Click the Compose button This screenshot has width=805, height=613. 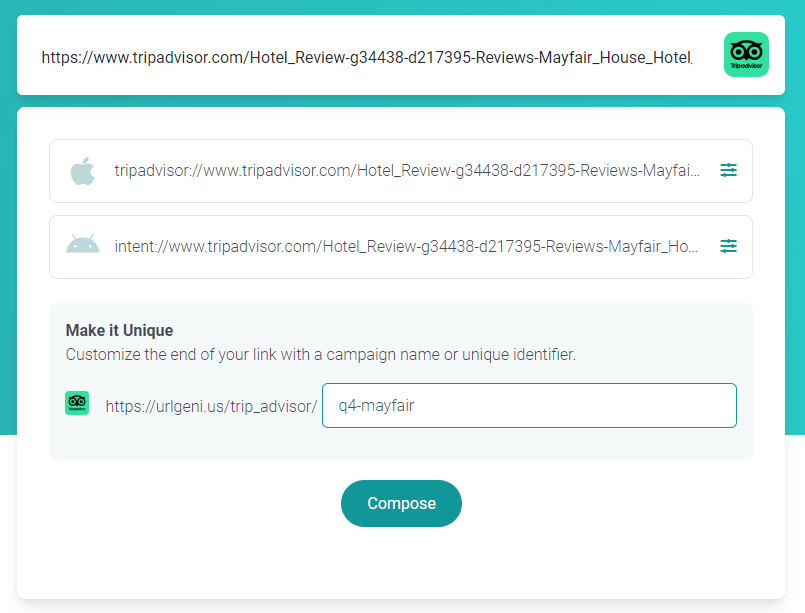pos(401,503)
